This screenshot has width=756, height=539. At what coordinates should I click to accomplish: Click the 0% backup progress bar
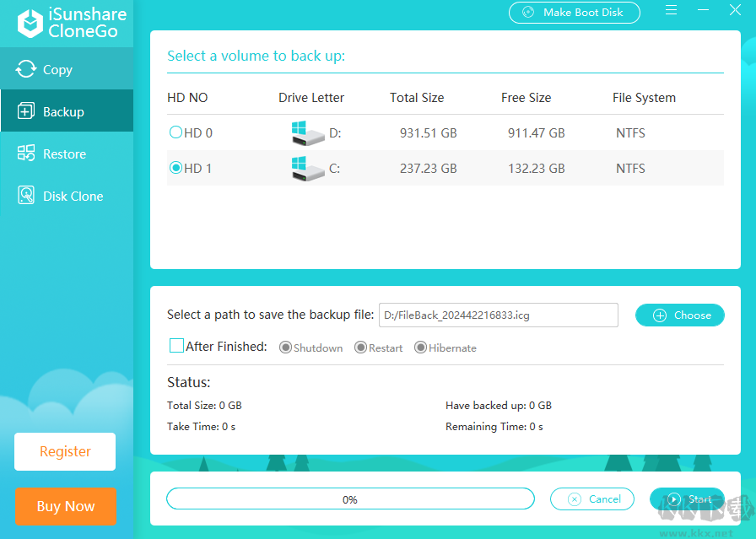tap(350, 499)
